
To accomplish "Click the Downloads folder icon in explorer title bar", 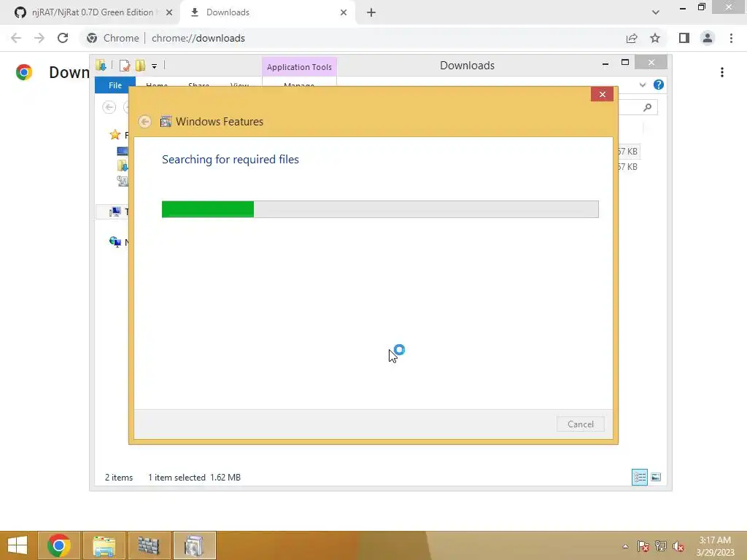I will (x=101, y=65).
